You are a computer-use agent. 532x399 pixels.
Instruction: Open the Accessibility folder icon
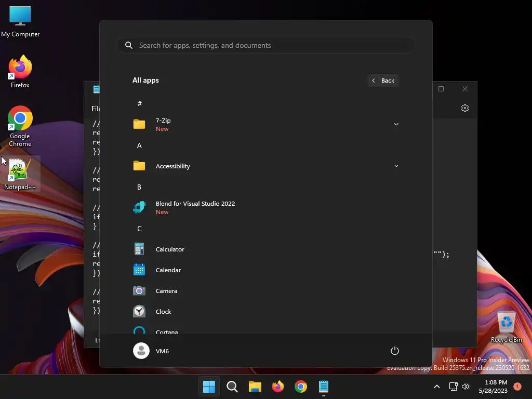click(139, 166)
